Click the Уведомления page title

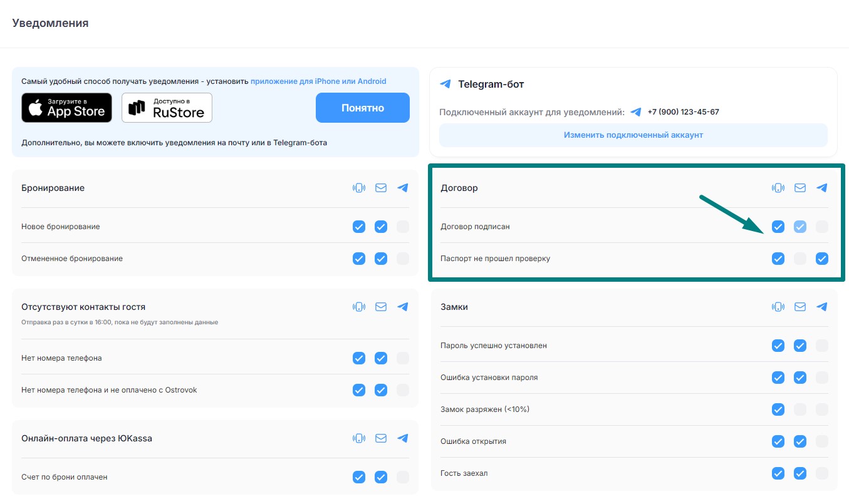(50, 23)
